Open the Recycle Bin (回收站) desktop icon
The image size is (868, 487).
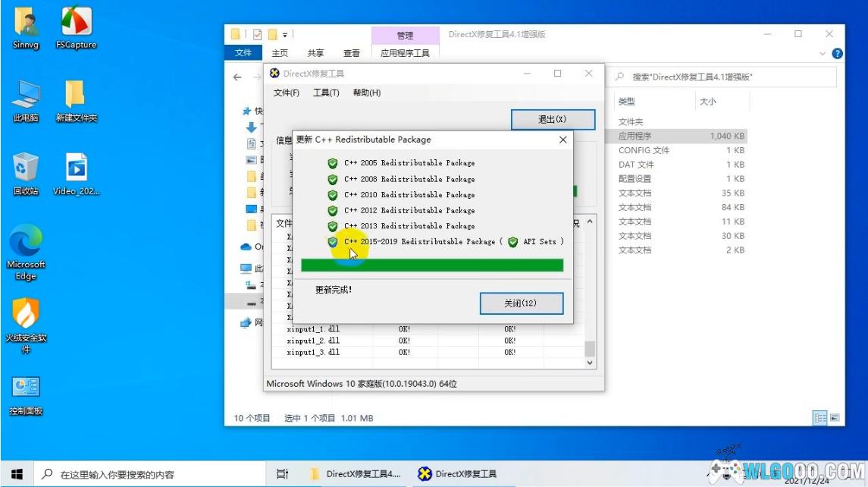[26, 167]
